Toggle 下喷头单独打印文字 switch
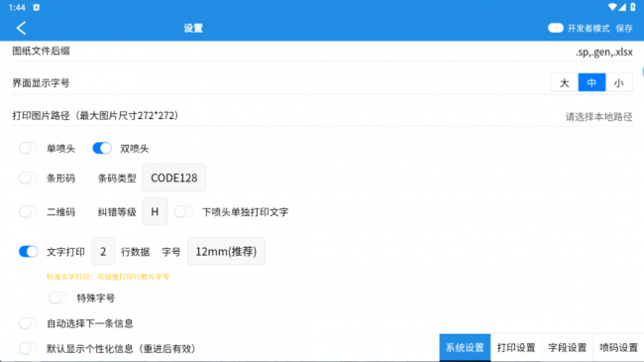 pos(183,212)
